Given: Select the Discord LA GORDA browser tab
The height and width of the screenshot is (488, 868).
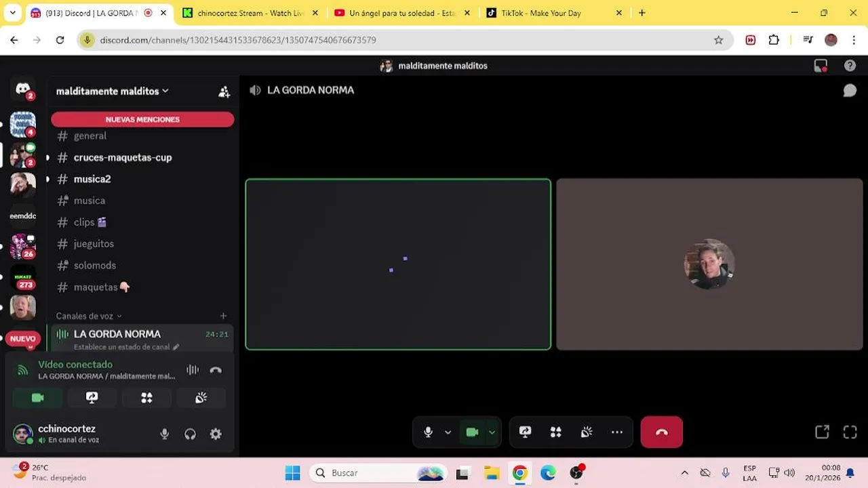Looking at the screenshot, I should 99,13.
